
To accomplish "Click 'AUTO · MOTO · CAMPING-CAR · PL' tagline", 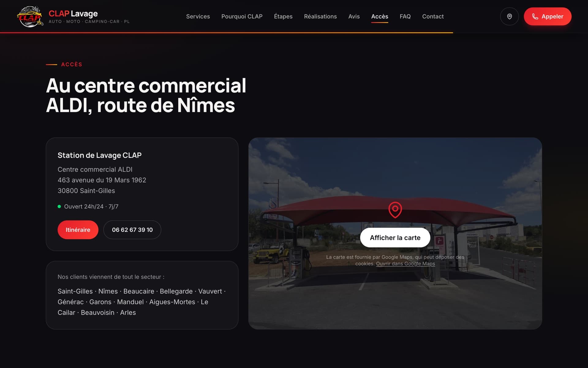I will point(89,21).
